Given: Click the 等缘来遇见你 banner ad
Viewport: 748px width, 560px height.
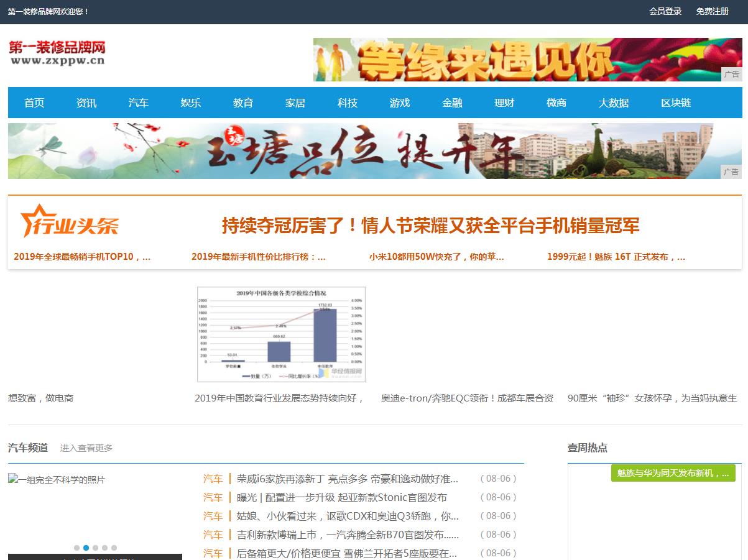Looking at the screenshot, I should point(527,60).
